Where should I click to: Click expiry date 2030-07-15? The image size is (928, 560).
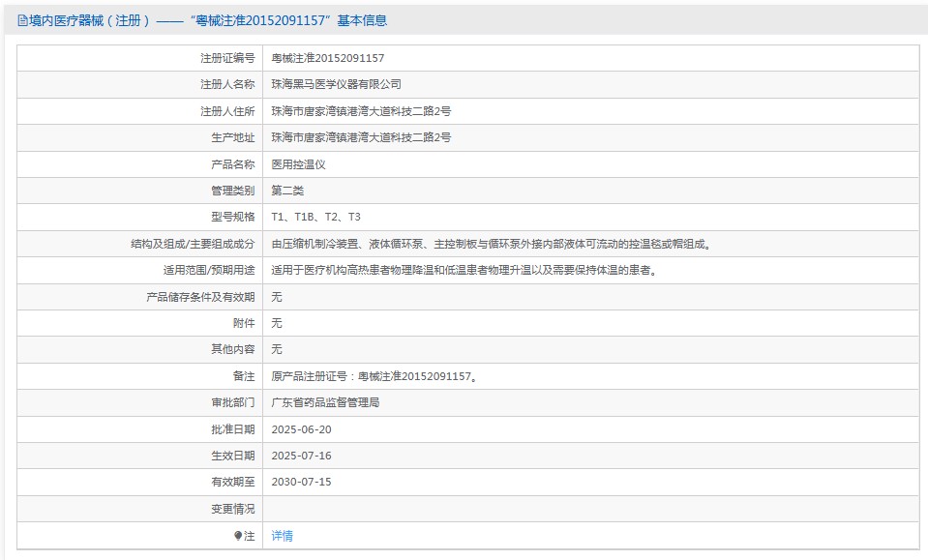[x=301, y=482]
